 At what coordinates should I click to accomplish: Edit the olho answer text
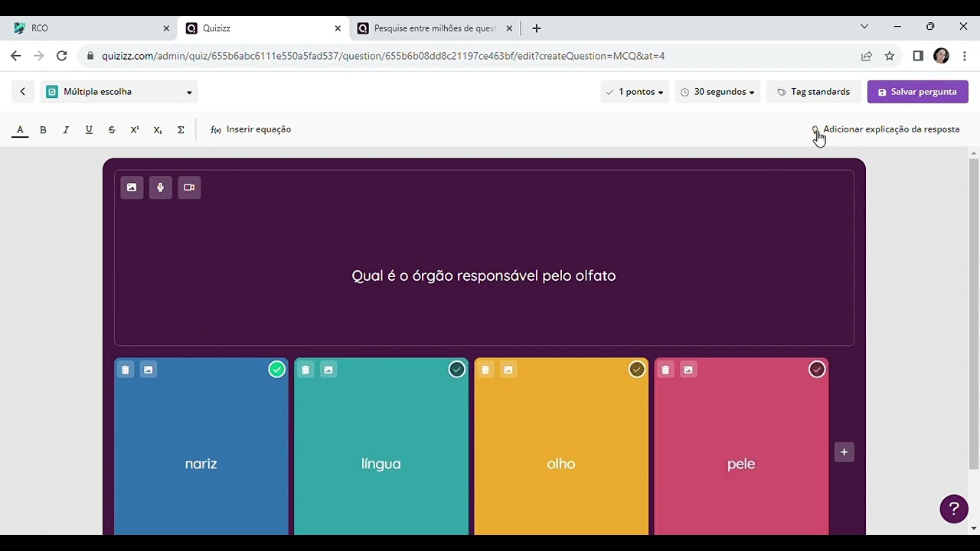click(561, 464)
